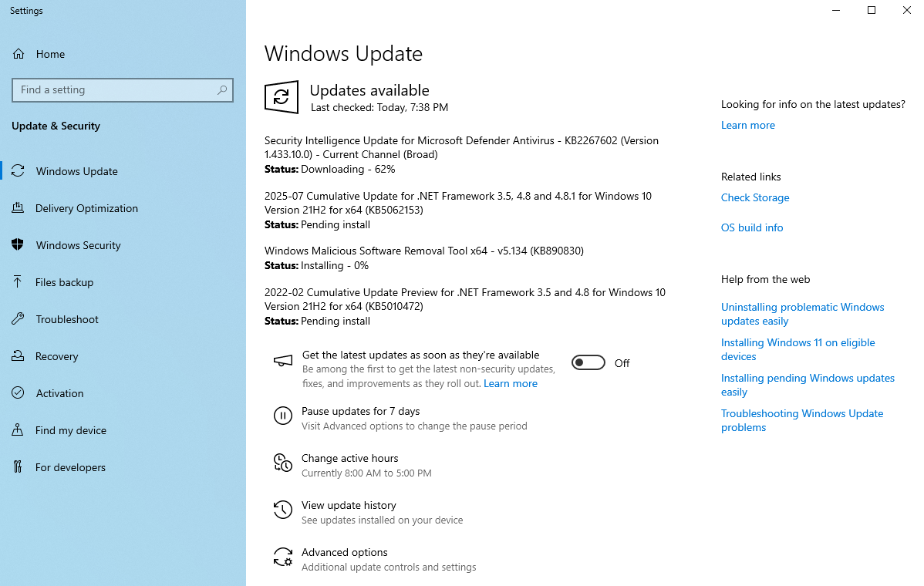Click Learn more link beside non-security updates text
The height and width of the screenshot is (586, 924).
click(511, 383)
